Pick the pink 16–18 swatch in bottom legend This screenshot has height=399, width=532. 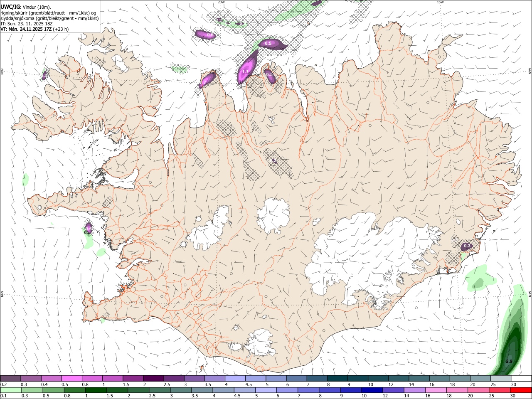pyautogui.click(x=436, y=390)
